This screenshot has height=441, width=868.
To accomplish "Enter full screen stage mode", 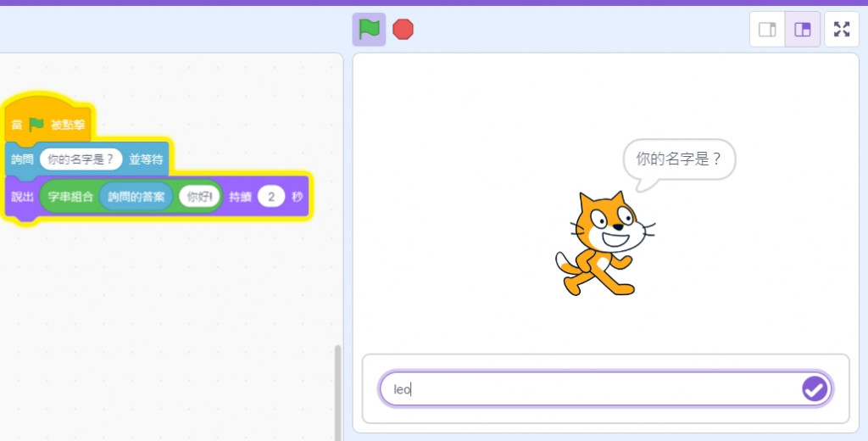I will [842, 30].
